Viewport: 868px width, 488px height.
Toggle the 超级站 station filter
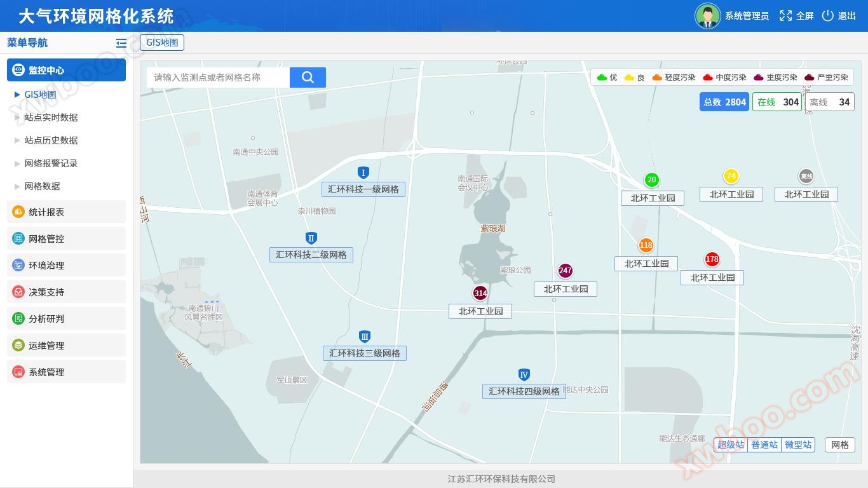pos(730,445)
